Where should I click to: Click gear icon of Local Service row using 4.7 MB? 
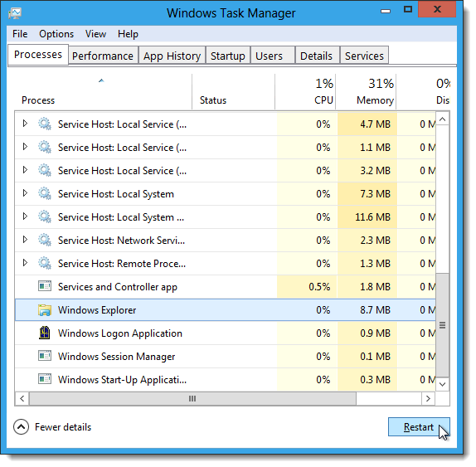click(x=45, y=124)
